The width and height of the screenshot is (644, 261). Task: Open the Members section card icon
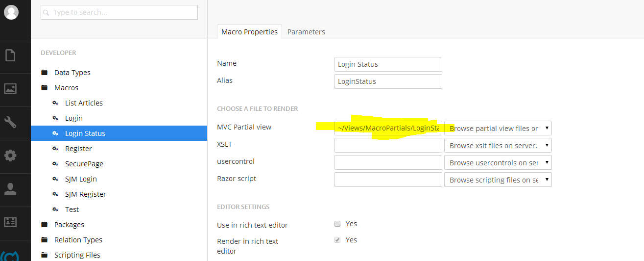pyautogui.click(x=10, y=222)
